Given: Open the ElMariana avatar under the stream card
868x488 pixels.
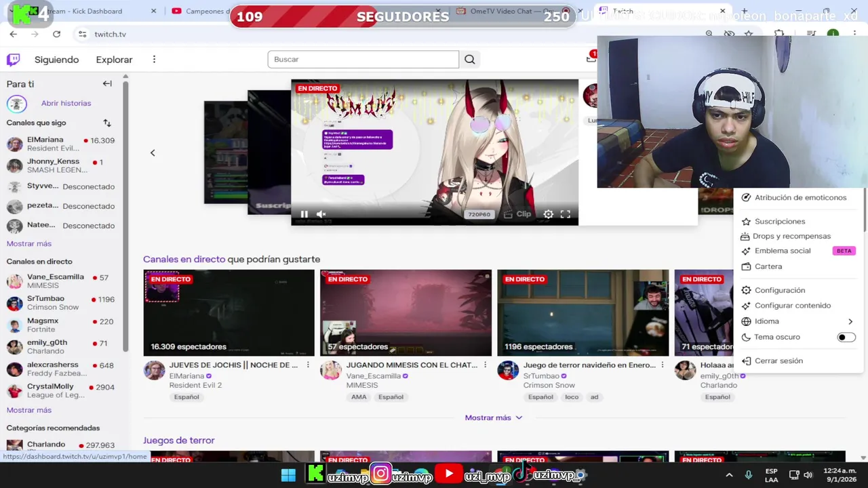Looking at the screenshot, I should (154, 371).
